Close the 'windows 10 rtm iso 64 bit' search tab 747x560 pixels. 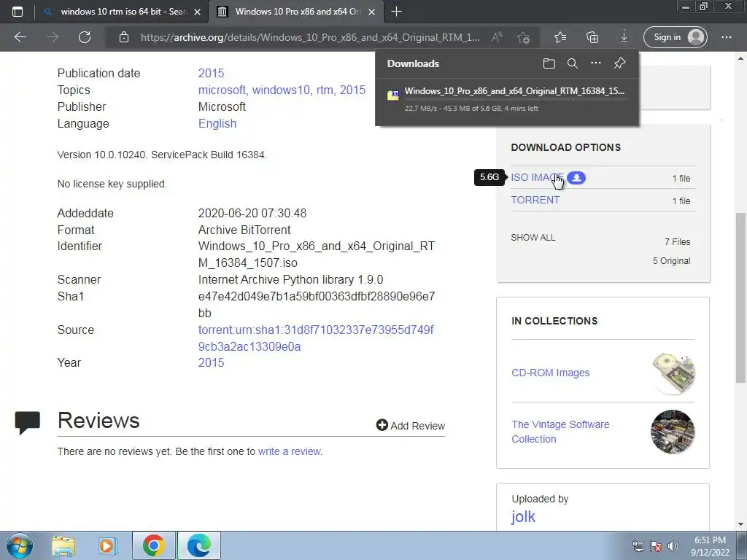[197, 12]
